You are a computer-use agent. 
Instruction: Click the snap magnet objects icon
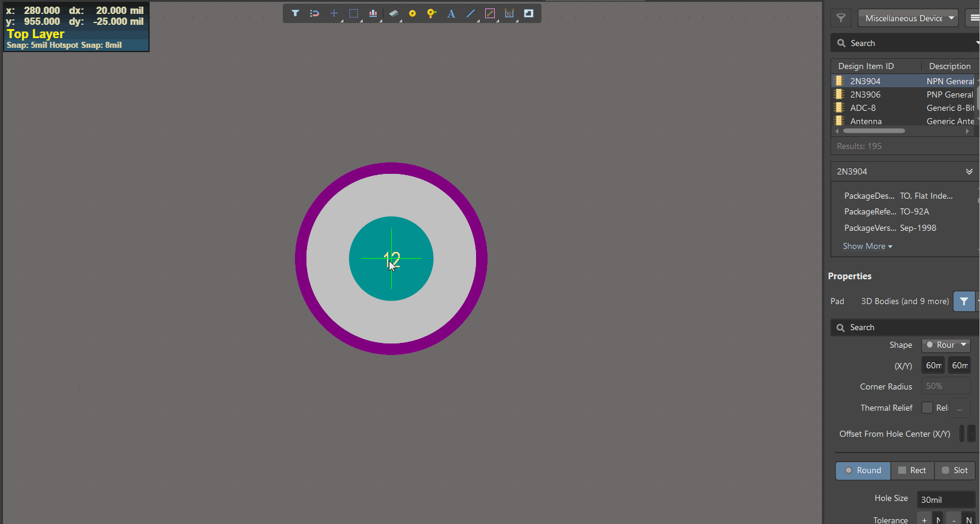click(314, 13)
